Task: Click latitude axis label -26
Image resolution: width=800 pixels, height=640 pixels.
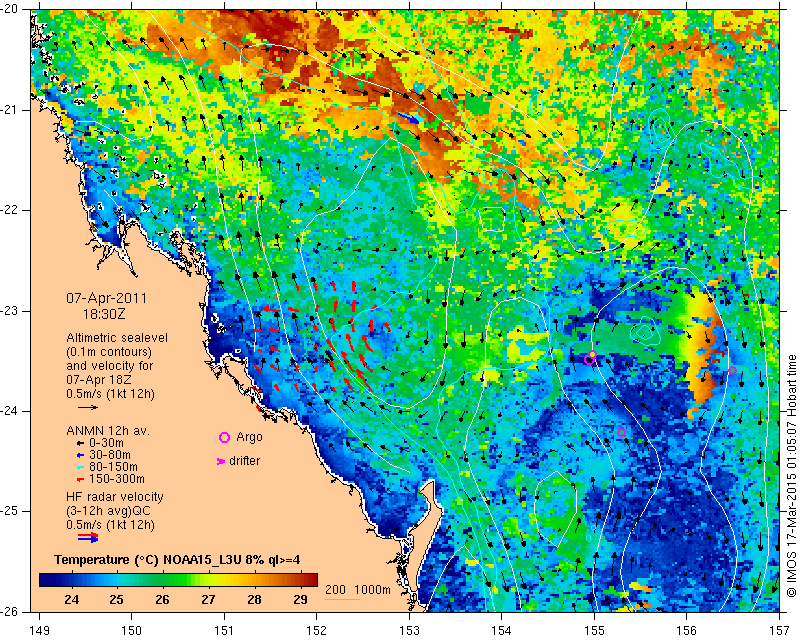Action: click(x=9, y=612)
